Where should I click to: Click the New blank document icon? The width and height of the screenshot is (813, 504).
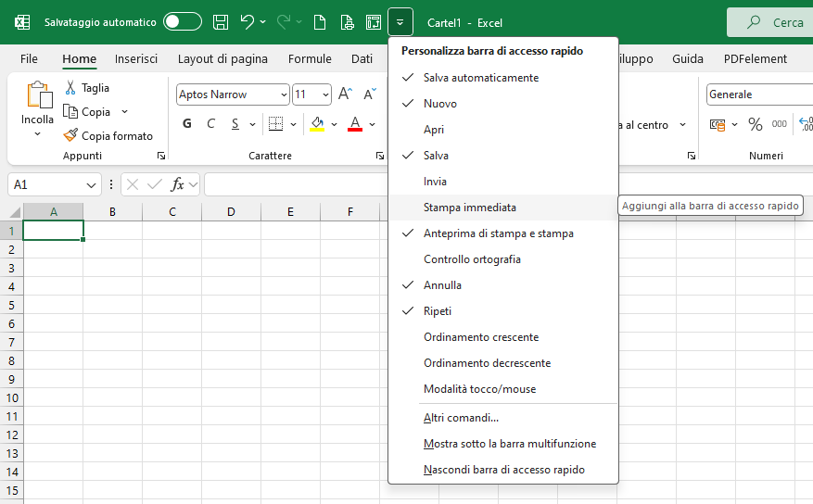320,22
